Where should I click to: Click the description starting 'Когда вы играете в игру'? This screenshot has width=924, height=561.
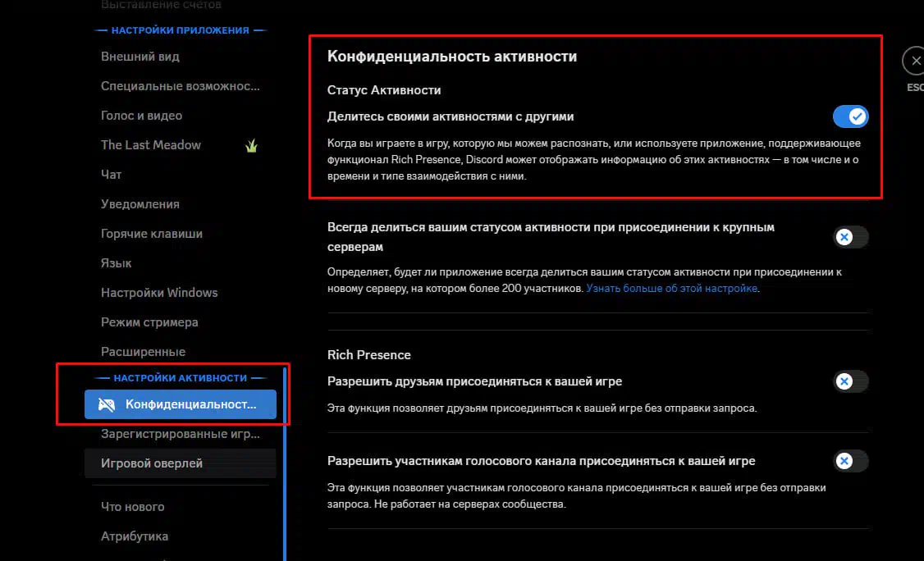tap(594, 160)
